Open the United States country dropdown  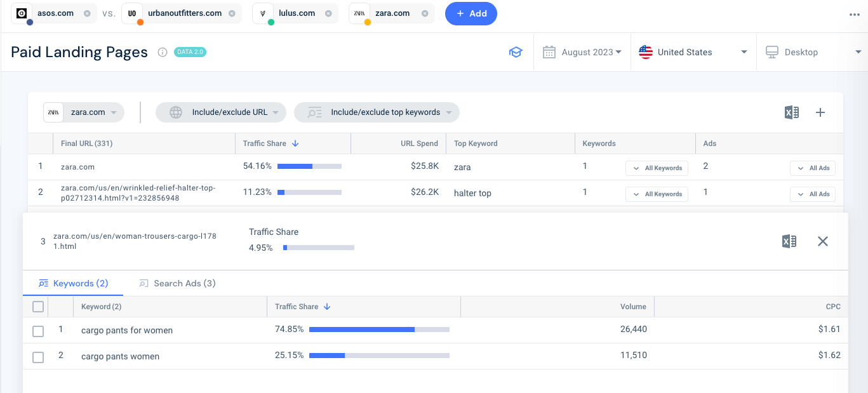tap(693, 52)
